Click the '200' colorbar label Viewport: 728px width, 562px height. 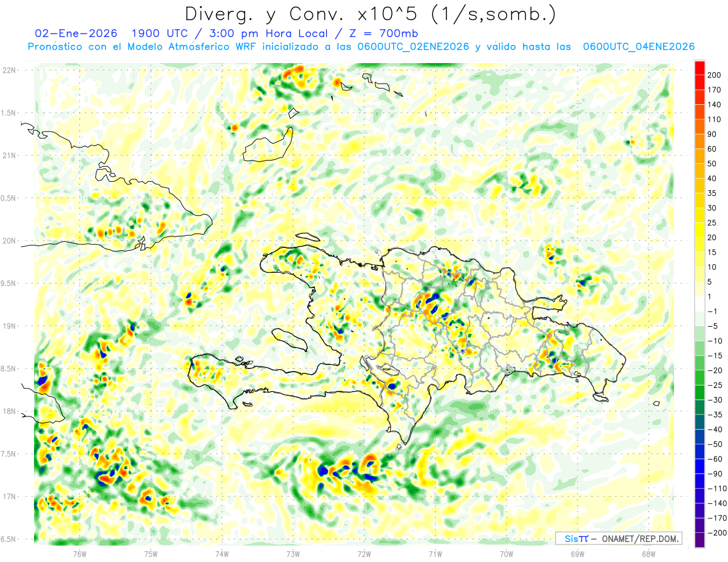point(714,75)
